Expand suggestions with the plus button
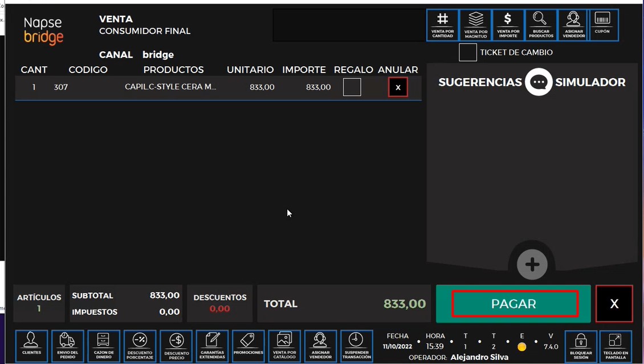This screenshot has width=644, height=364. coord(532,265)
